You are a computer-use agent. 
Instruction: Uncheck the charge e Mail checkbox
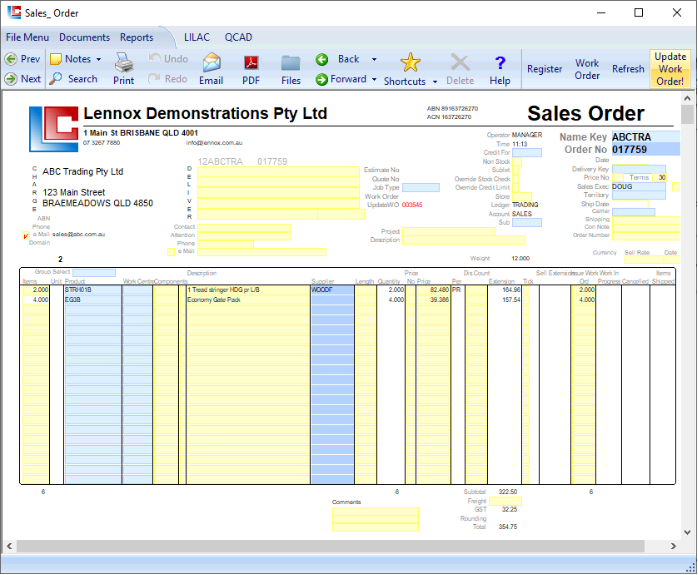[25, 236]
